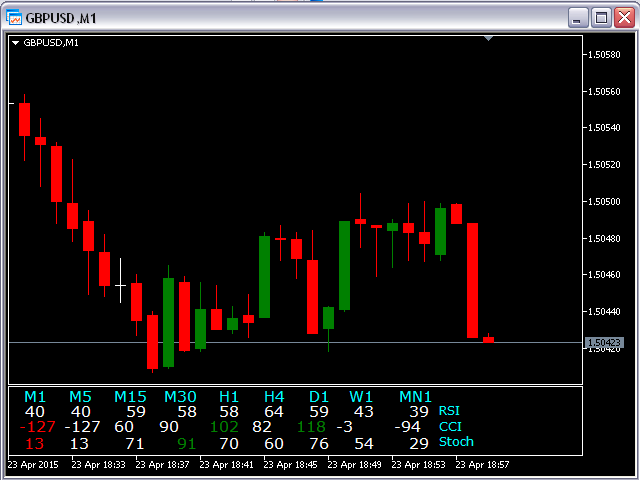
Task: Click the H4 timeframe header
Action: click(x=274, y=397)
